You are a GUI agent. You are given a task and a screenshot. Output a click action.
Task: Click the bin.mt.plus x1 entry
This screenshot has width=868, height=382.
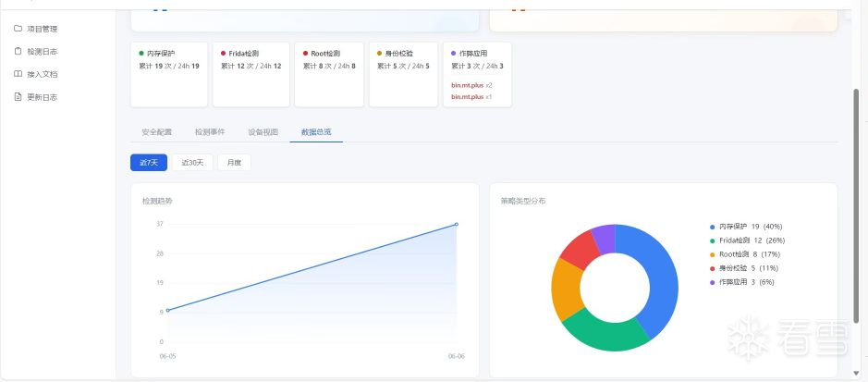pyautogui.click(x=471, y=97)
